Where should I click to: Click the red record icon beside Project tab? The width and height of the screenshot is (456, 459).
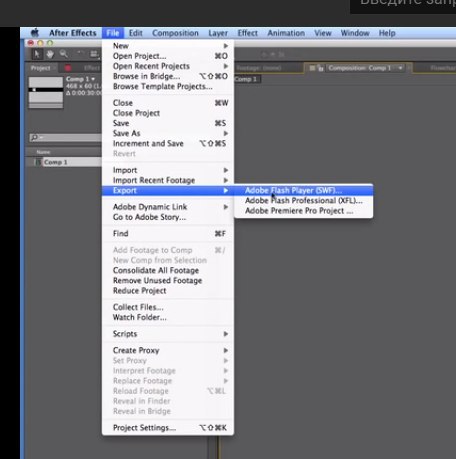68,68
